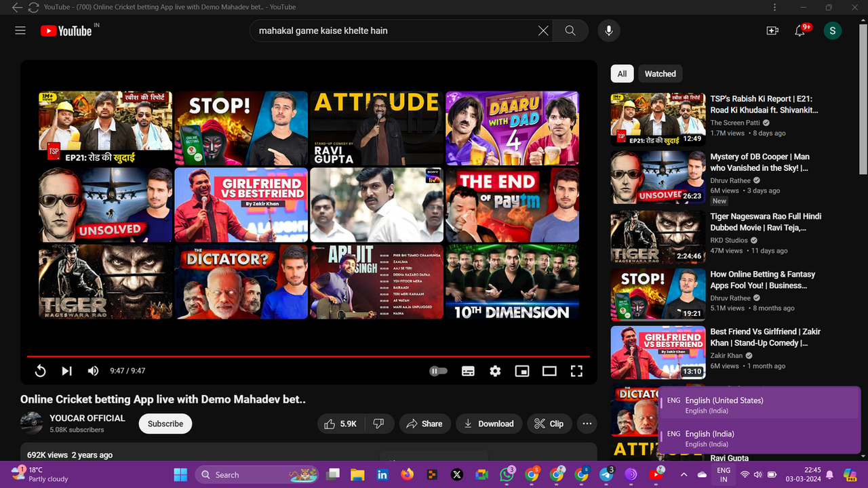Screen dimensions: 868x488
Task: Select English (United States) keyboard language
Action: pos(759,405)
